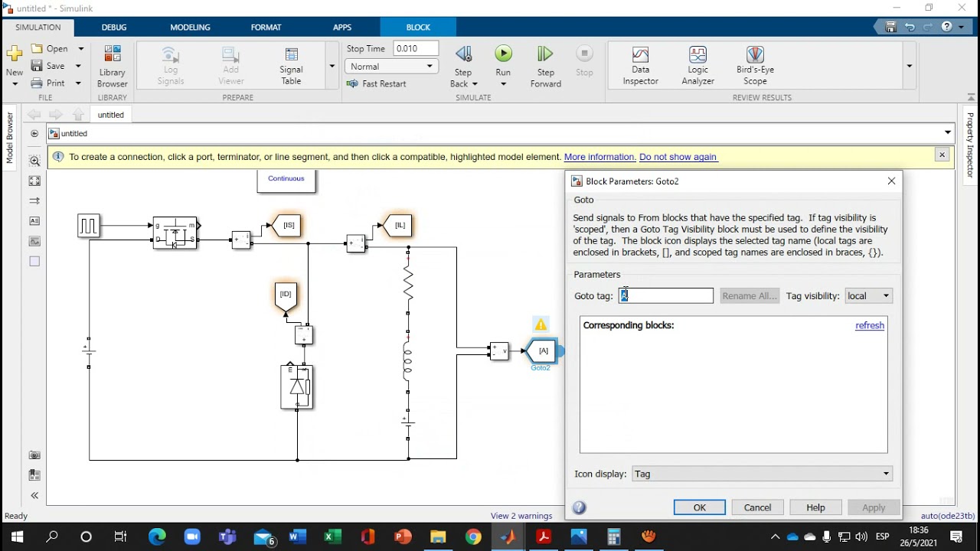Viewport: 980px width, 551px height.
Task: Open the Property Inspector side panel
Action: point(970,145)
